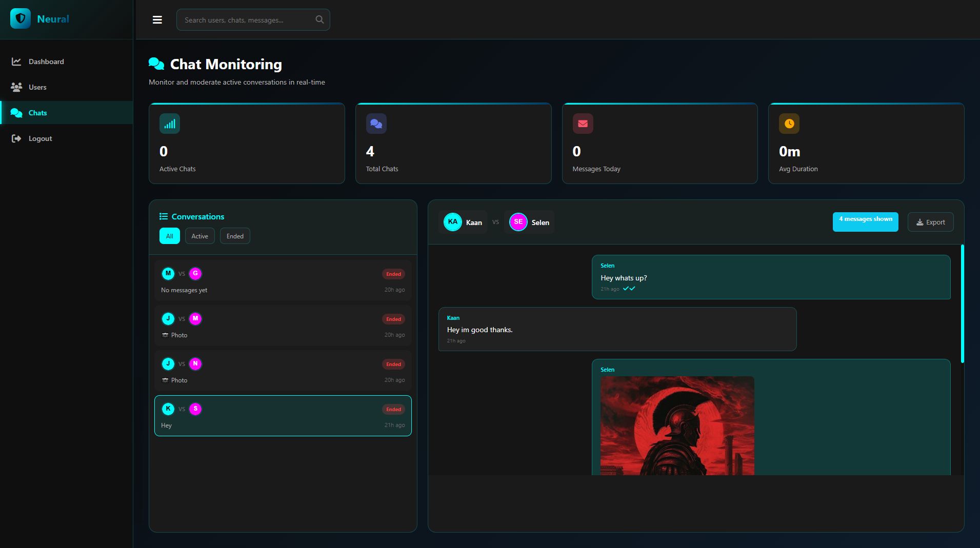The width and height of the screenshot is (980, 548).
Task: Choose Logout in the sidebar
Action: (67, 138)
